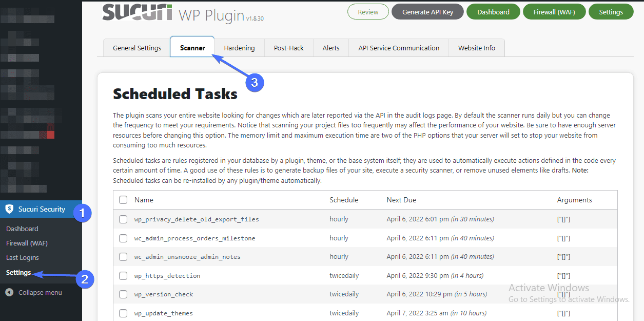Click 'April 7, 2022 3:25 am' due date

click(418, 313)
